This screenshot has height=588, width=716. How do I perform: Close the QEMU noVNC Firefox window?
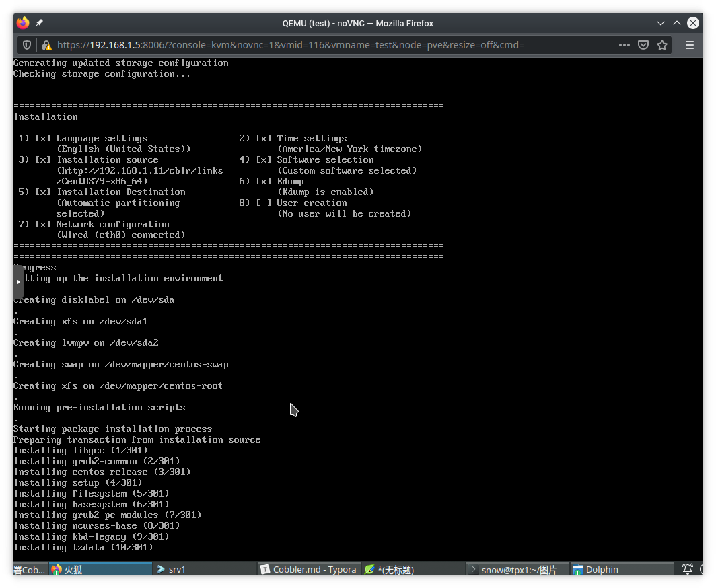pos(693,23)
